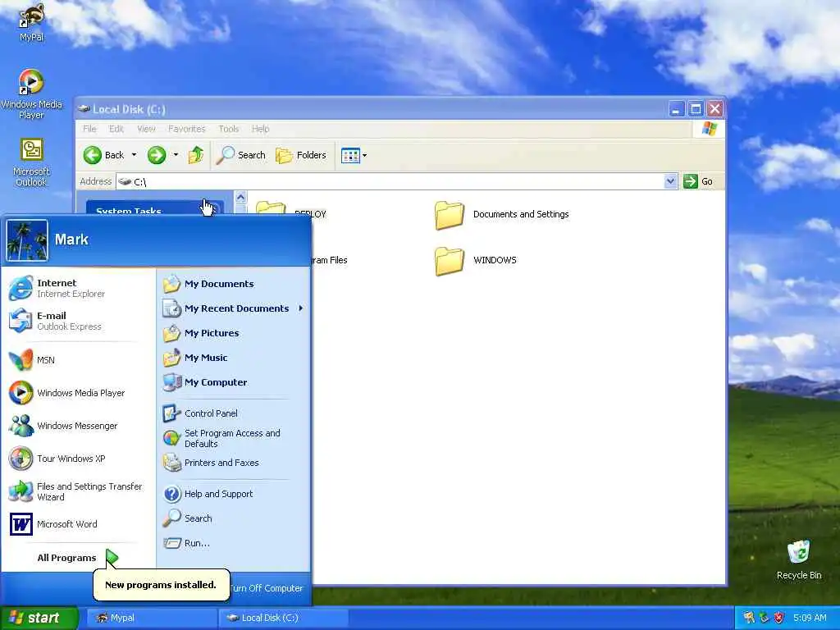Open the Forward history dropdown arrow

coord(176,155)
